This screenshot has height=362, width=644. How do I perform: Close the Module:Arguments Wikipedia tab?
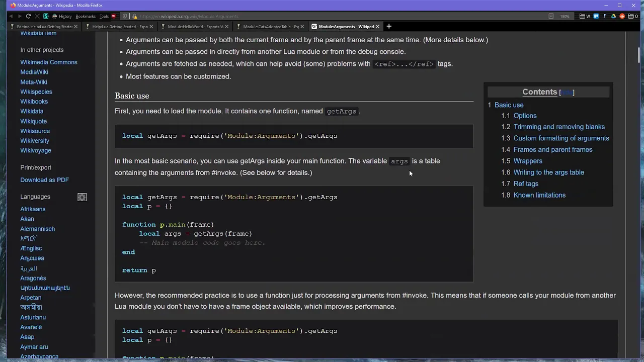pyautogui.click(x=377, y=26)
